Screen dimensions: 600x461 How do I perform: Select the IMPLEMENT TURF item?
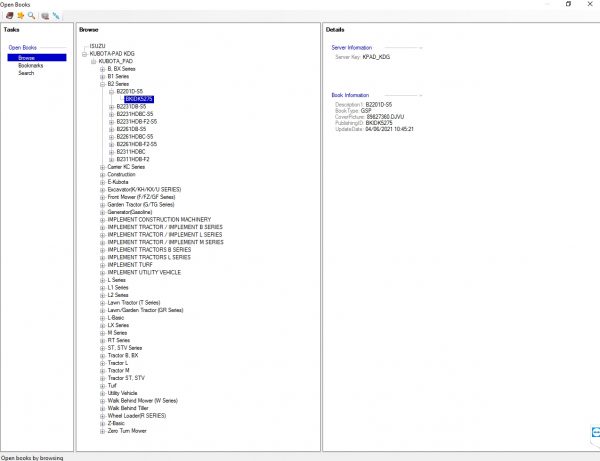point(130,265)
